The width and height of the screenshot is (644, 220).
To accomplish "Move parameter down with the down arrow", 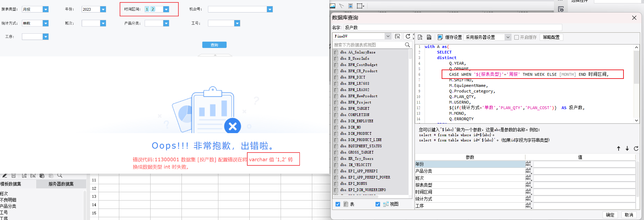I will (627, 148).
